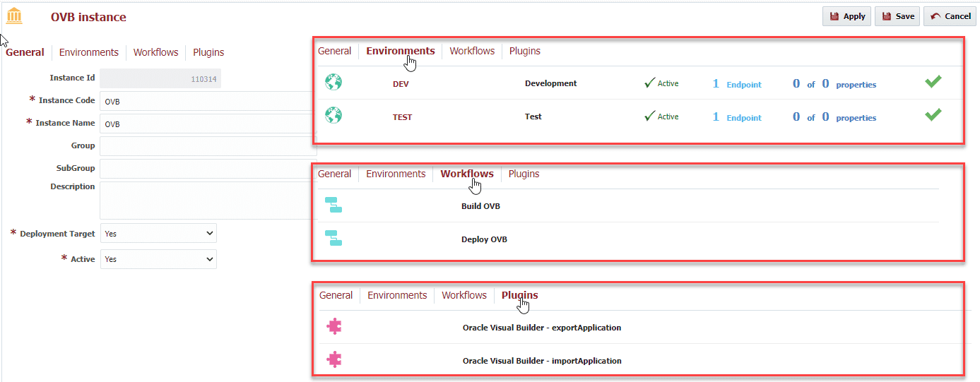Image resolution: width=980 pixels, height=382 pixels.
Task: Click the Save button
Action: [897, 16]
